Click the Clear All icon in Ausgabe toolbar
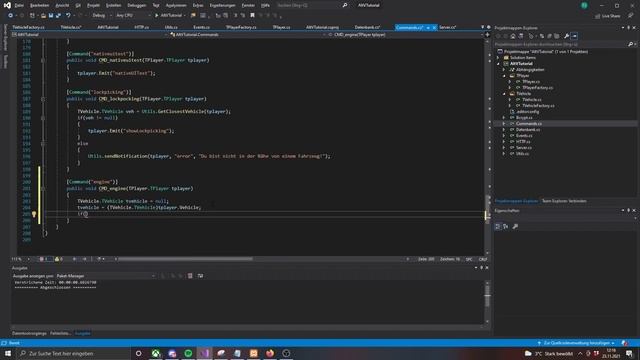 coord(190,276)
